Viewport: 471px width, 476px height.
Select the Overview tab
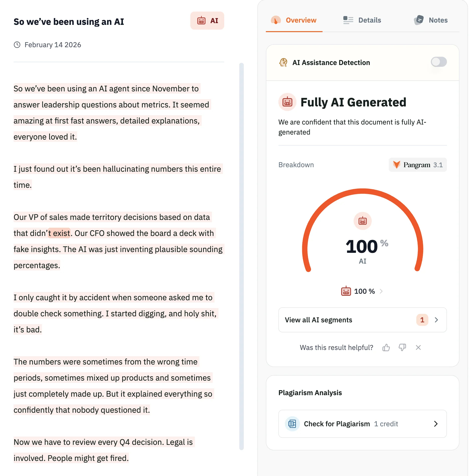click(x=294, y=20)
